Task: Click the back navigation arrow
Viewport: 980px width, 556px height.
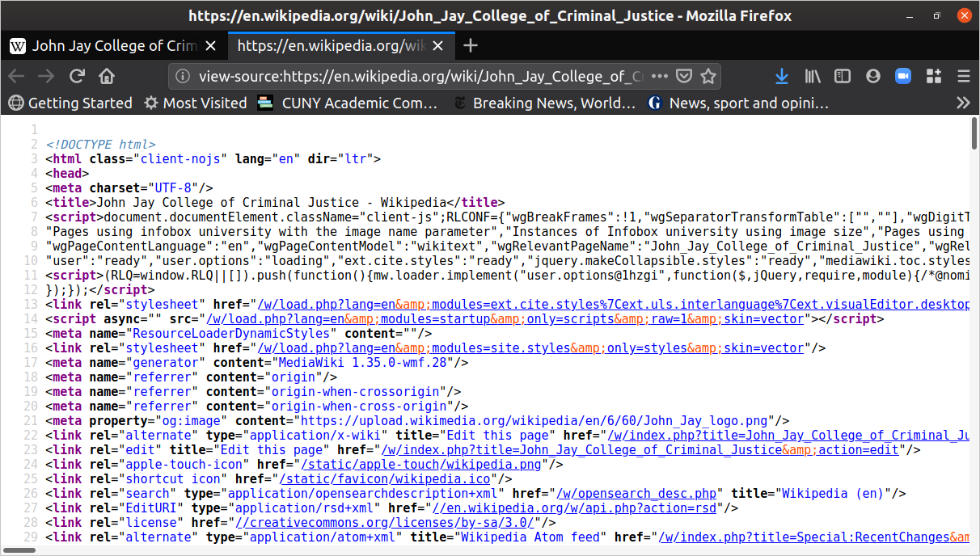Action: coord(16,75)
